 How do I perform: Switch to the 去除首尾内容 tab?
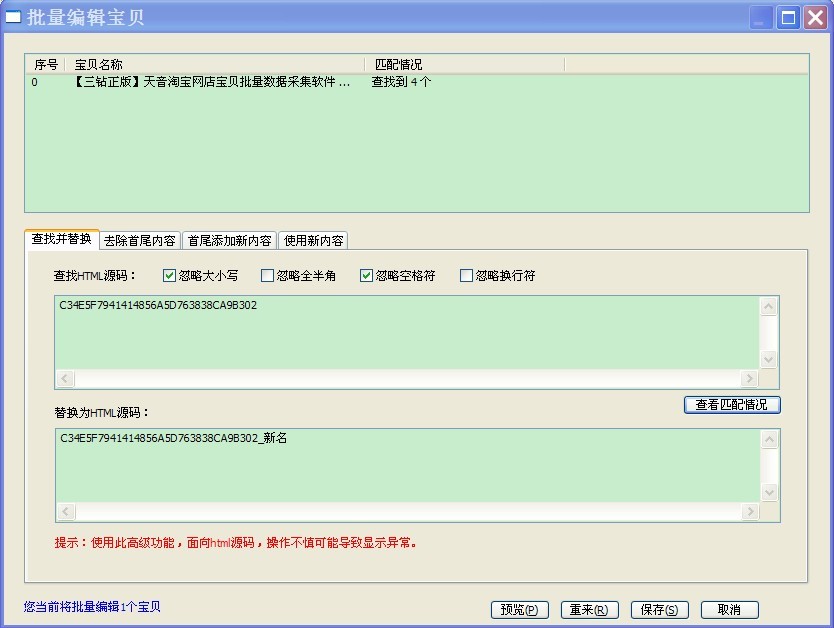tap(140, 241)
